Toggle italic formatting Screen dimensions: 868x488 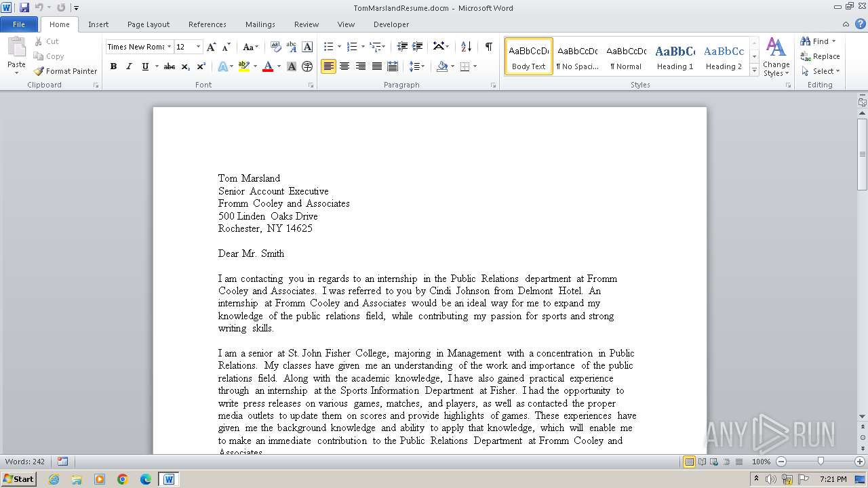click(129, 66)
